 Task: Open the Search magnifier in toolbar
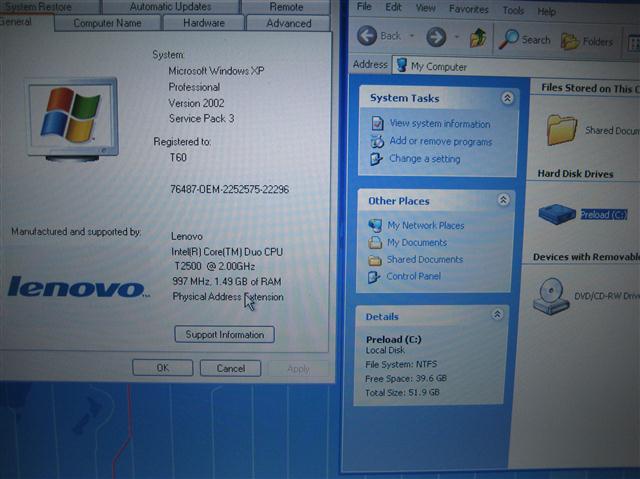508,40
